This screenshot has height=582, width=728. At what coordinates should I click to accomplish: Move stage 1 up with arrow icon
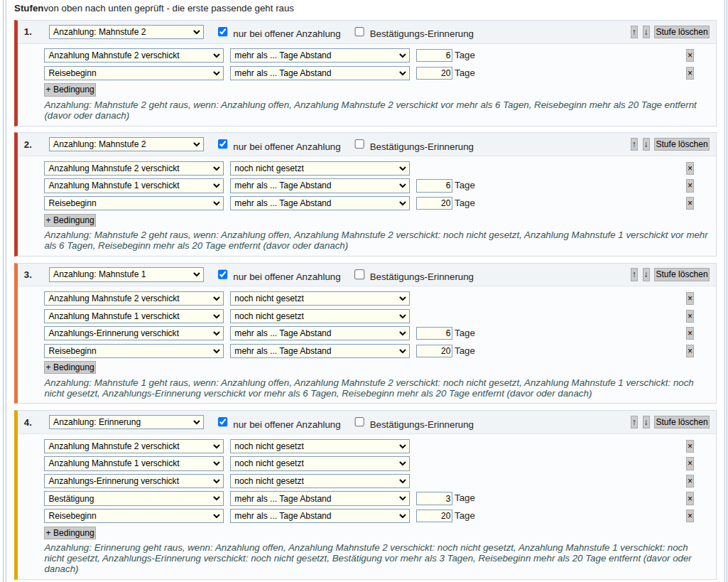[x=634, y=32]
